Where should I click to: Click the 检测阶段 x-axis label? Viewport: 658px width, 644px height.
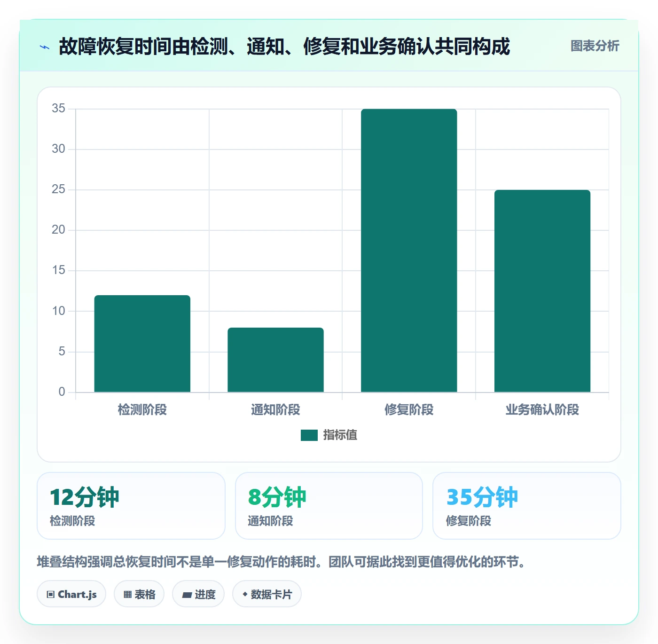coord(142,410)
